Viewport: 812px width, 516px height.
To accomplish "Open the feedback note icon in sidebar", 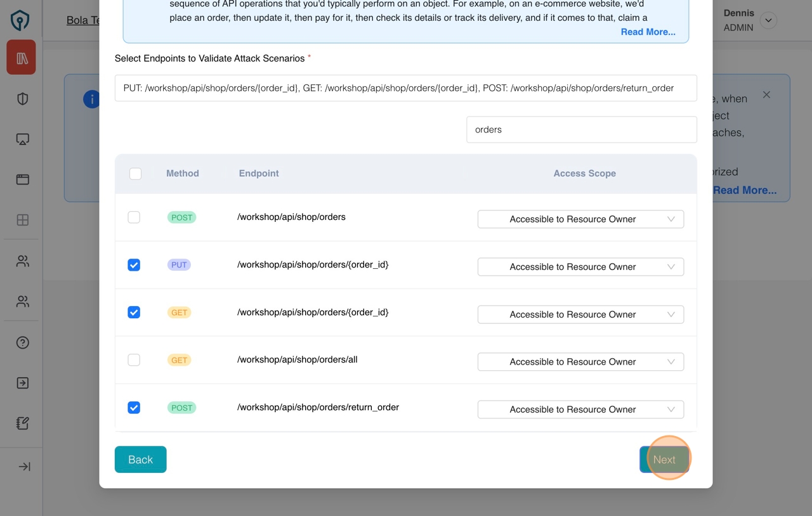I will 21,423.
